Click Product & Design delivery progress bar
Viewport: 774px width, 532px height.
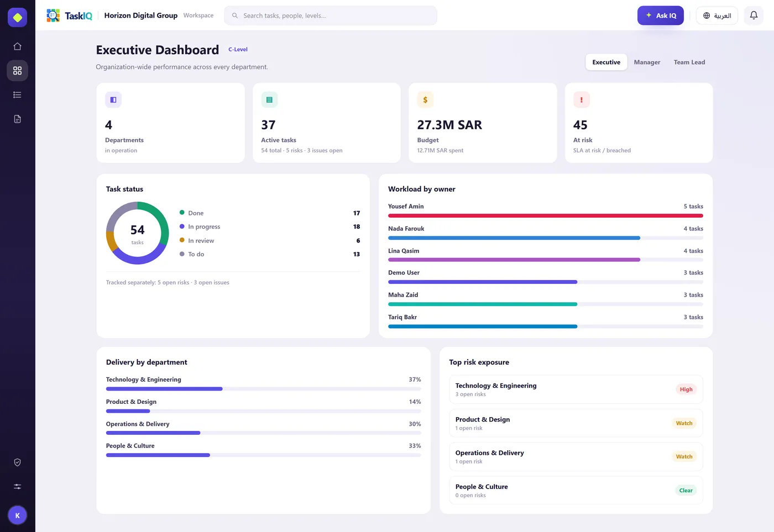pyautogui.click(x=264, y=411)
